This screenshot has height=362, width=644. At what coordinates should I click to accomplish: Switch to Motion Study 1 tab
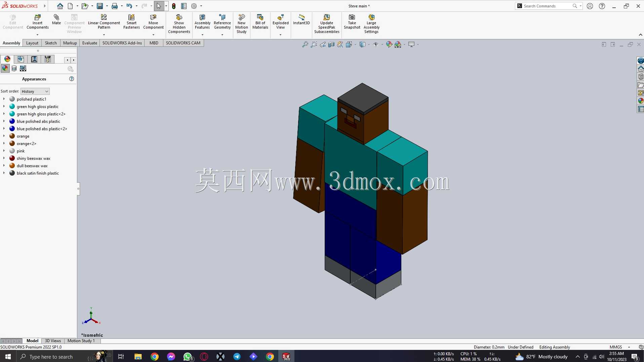81,341
